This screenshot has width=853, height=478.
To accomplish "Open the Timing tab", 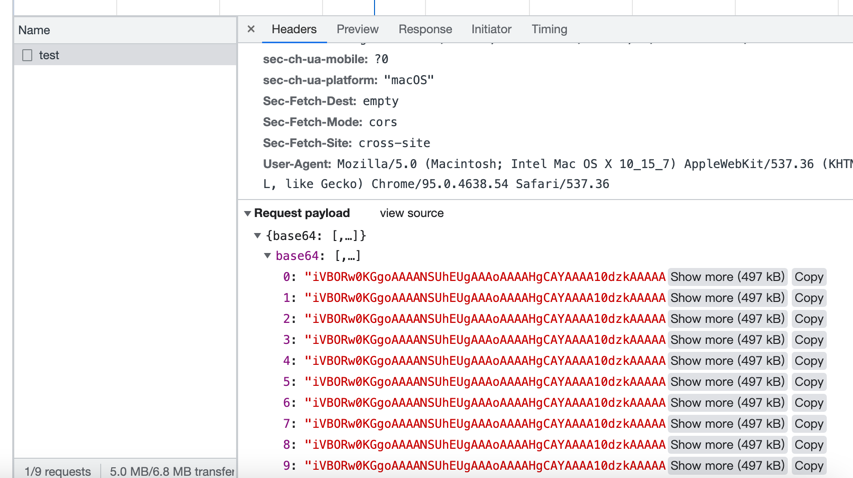I will click(x=549, y=29).
